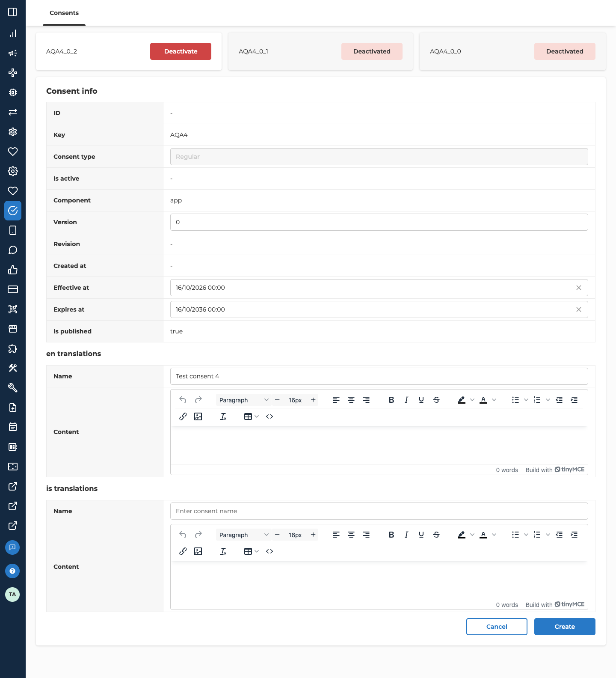Open the TA user avatar
Image resolution: width=616 pixels, height=678 pixels.
coord(12,595)
